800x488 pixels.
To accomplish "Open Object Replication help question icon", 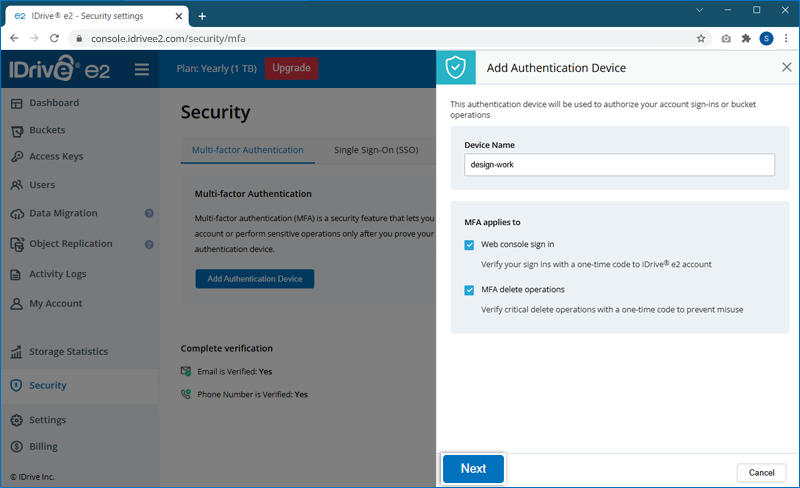I will click(x=149, y=244).
